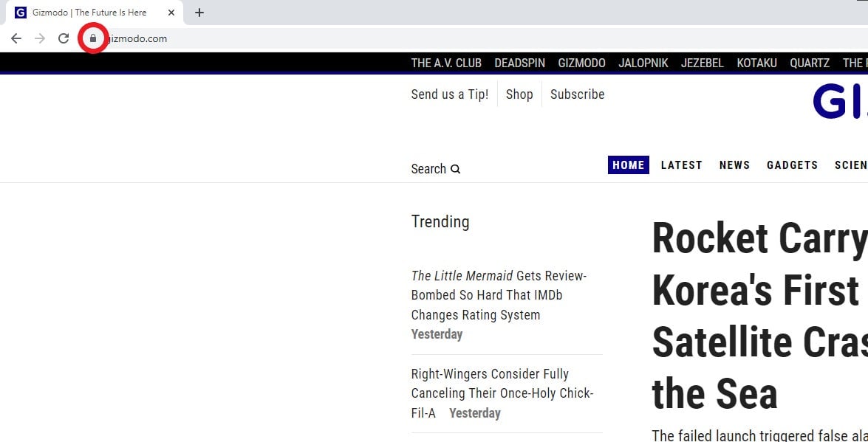868x442 pixels.
Task: Click the site security padlock icon
Action: pyautogui.click(x=93, y=38)
